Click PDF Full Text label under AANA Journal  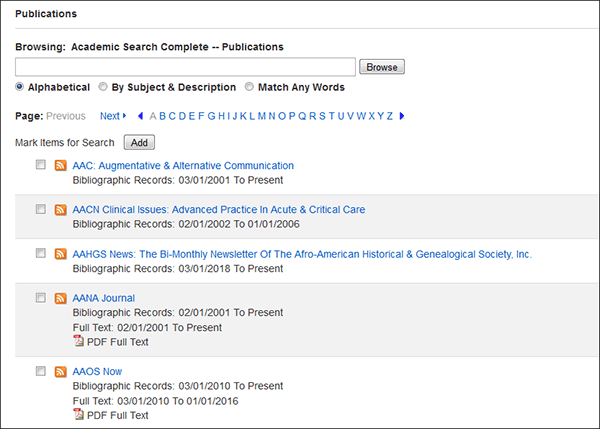coord(117,342)
